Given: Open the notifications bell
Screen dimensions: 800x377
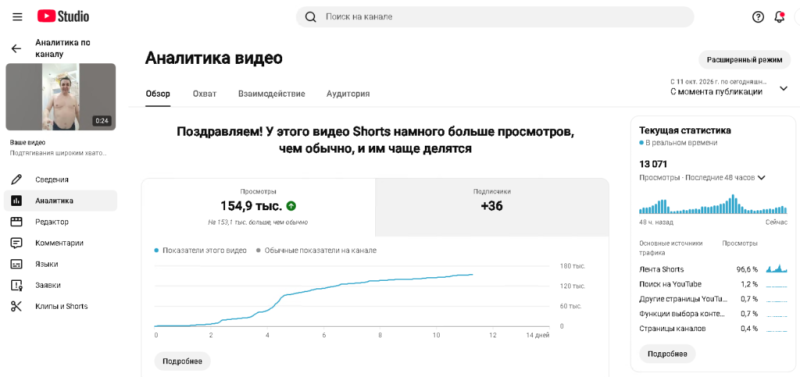Looking at the screenshot, I should (779, 17).
